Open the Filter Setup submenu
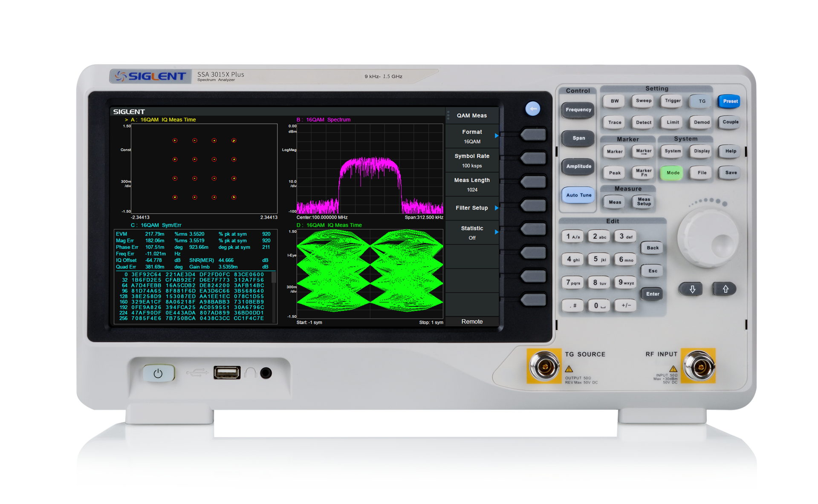Screen dimensions: 818x504 point(472,207)
